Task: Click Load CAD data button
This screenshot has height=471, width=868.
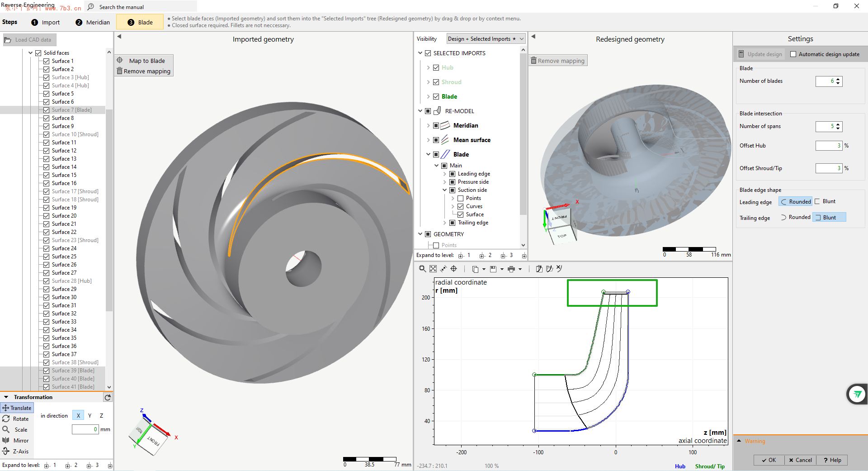Action: (x=29, y=40)
